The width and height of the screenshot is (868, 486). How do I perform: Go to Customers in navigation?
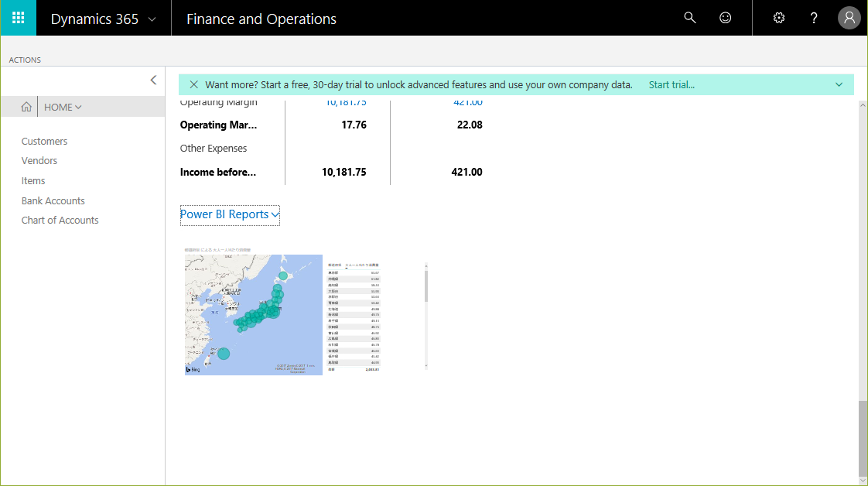44,141
